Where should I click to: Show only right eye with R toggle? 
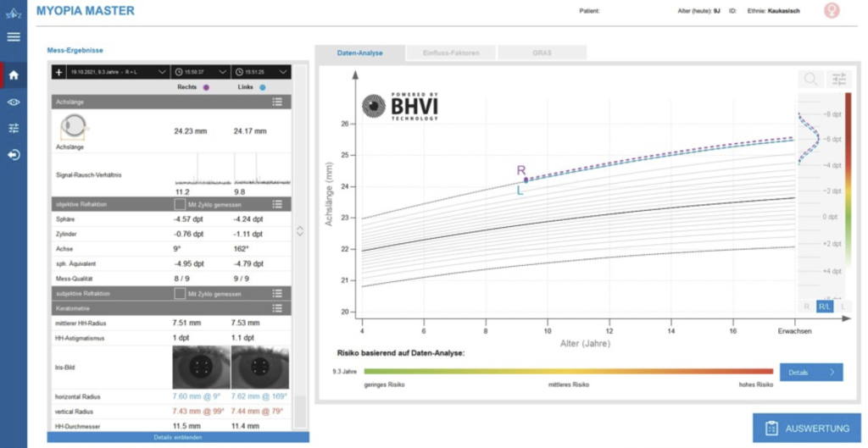(807, 307)
